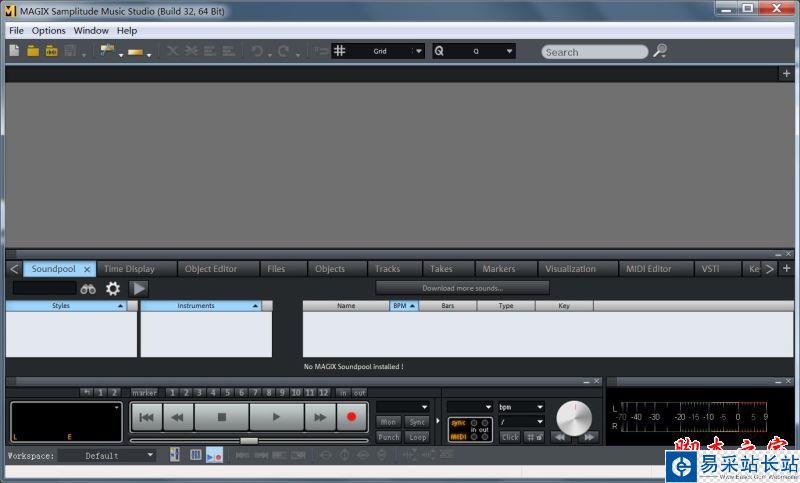Image resolution: width=800 pixels, height=483 pixels.
Task: Click marker button 12
Action: click(323, 393)
